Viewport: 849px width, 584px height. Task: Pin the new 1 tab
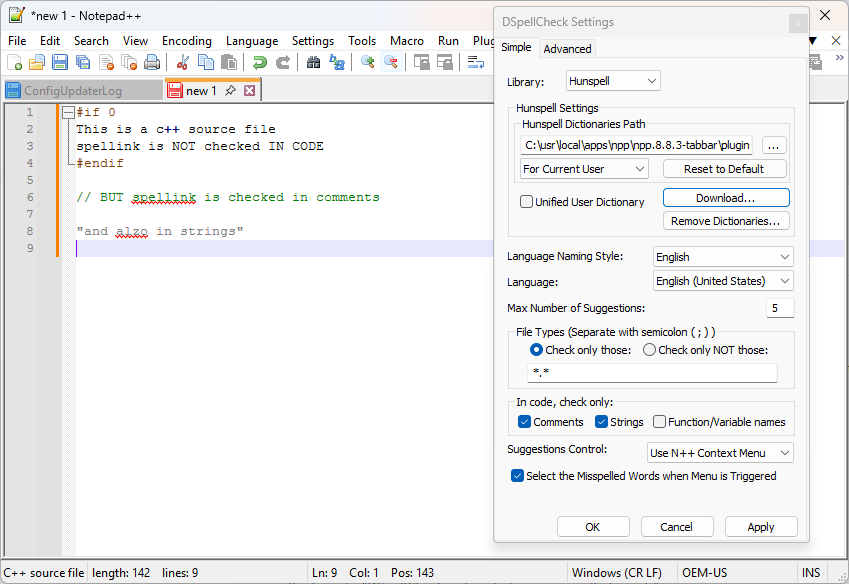(231, 90)
